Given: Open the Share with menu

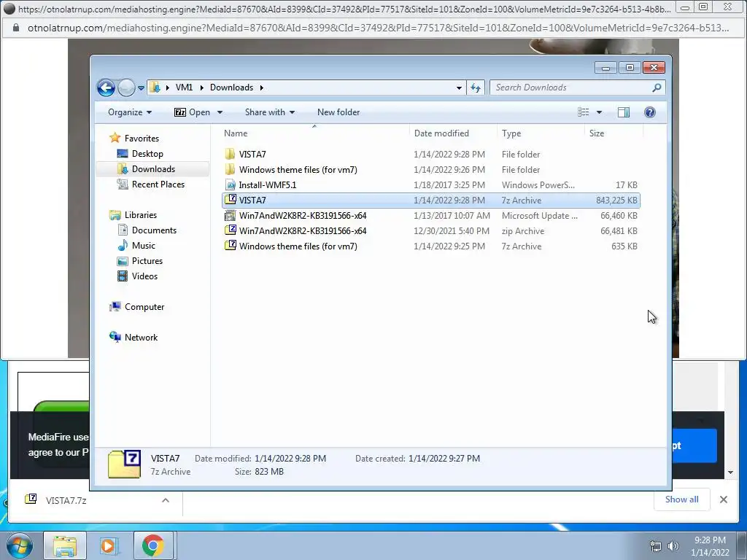Looking at the screenshot, I should (x=270, y=112).
